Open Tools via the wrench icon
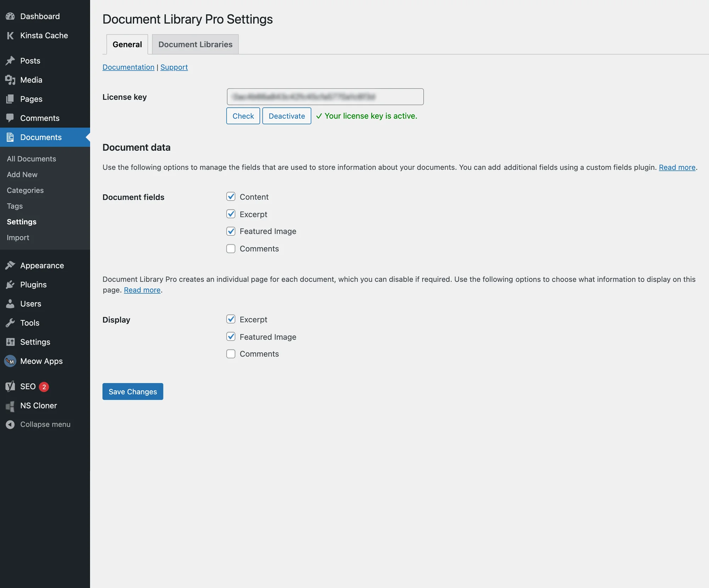This screenshot has height=588, width=709. pyautogui.click(x=10, y=323)
